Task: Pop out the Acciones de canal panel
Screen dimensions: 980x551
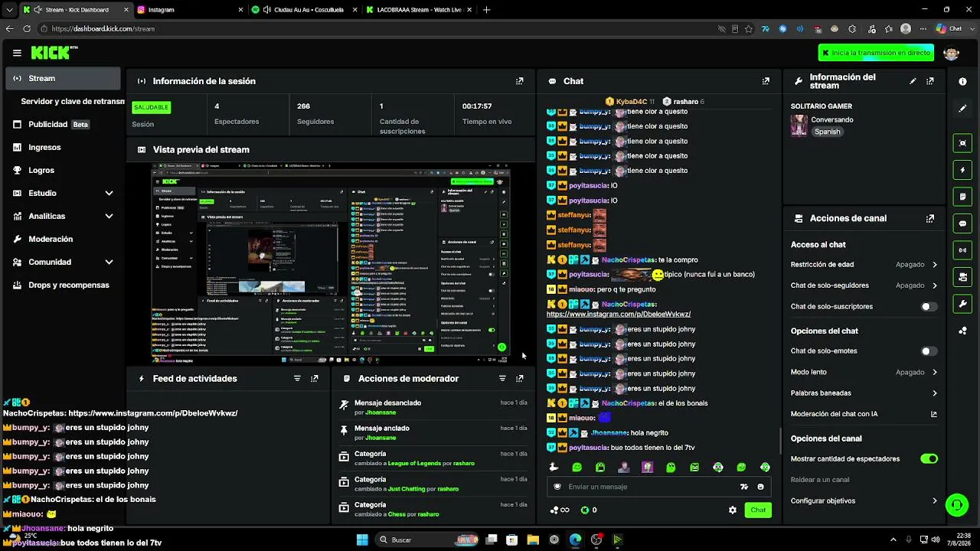Action: (930, 218)
